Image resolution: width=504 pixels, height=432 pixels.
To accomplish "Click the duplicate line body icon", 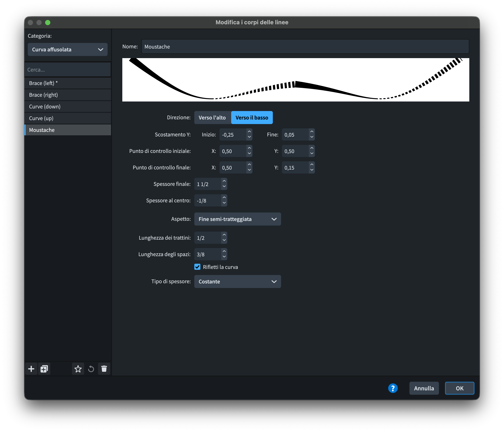I will (44, 369).
